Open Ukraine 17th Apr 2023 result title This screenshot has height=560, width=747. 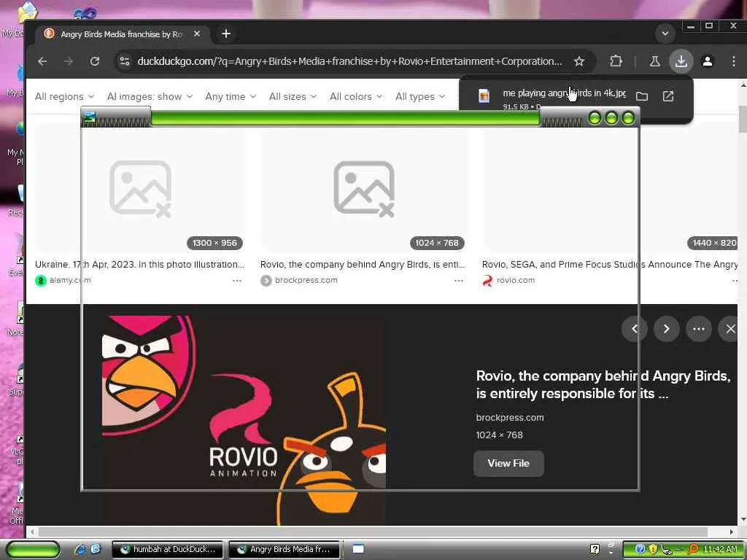[x=139, y=265]
